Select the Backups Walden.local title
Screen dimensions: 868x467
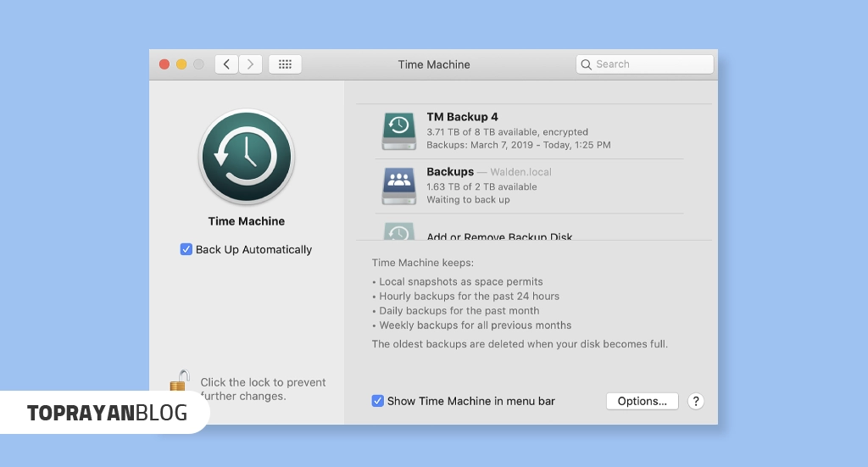point(489,171)
